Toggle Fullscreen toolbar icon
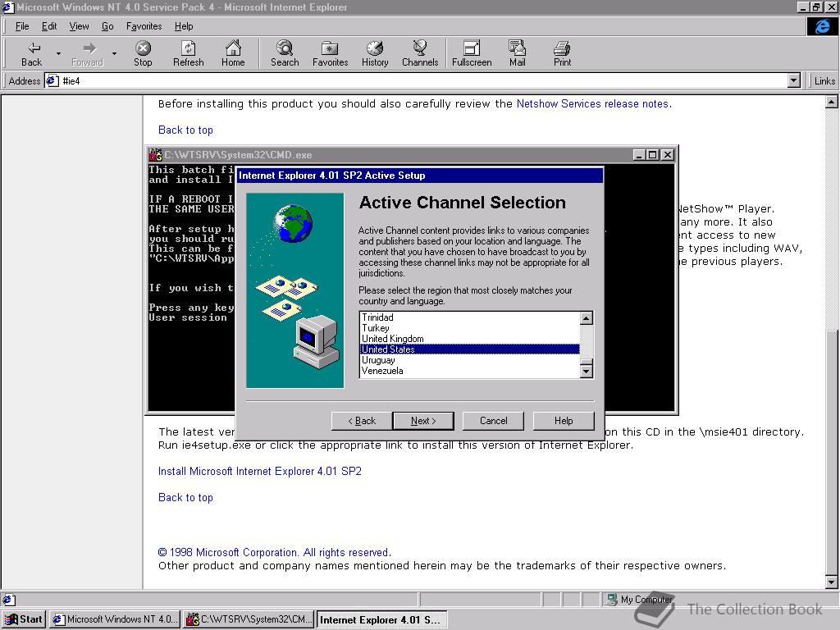 click(x=472, y=54)
